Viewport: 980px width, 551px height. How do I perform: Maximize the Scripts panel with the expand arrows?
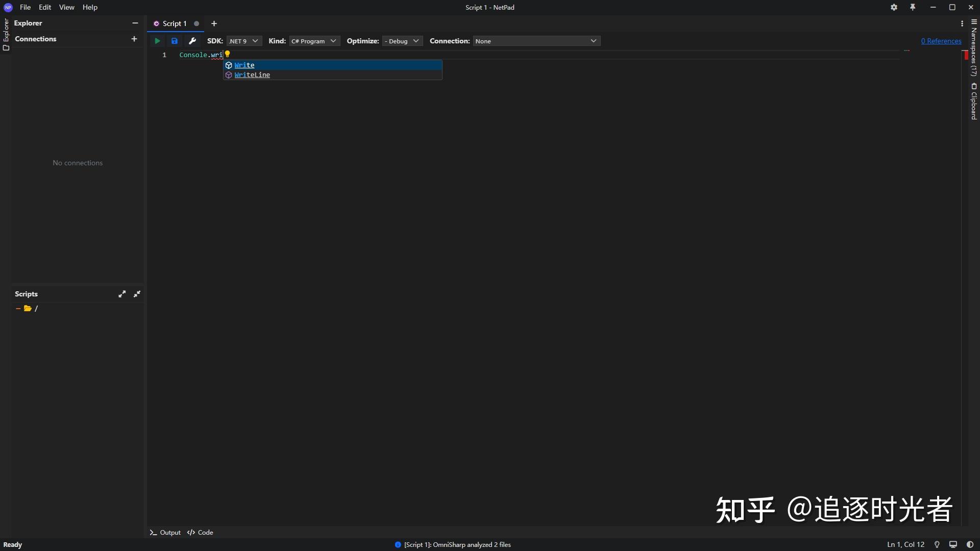point(122,294)
